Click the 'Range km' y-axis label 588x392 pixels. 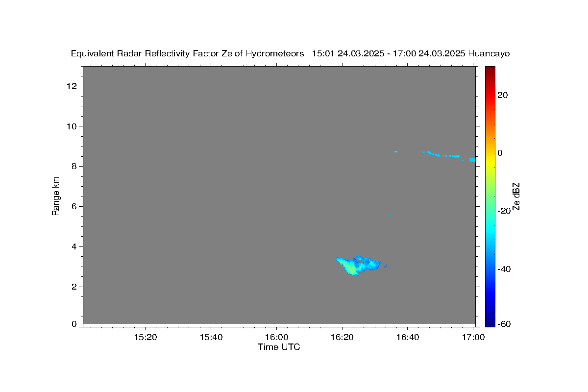click(56, 196)
